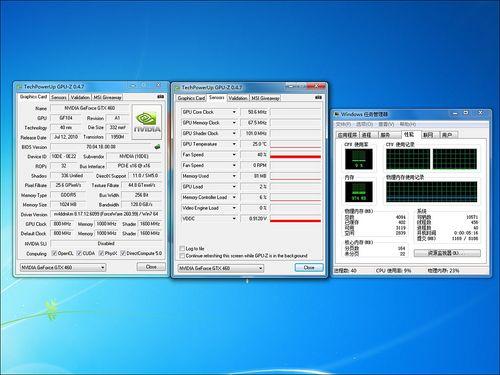Click the VDDC red graph bar
The image size is (500, 375).
tap(295, 220)
